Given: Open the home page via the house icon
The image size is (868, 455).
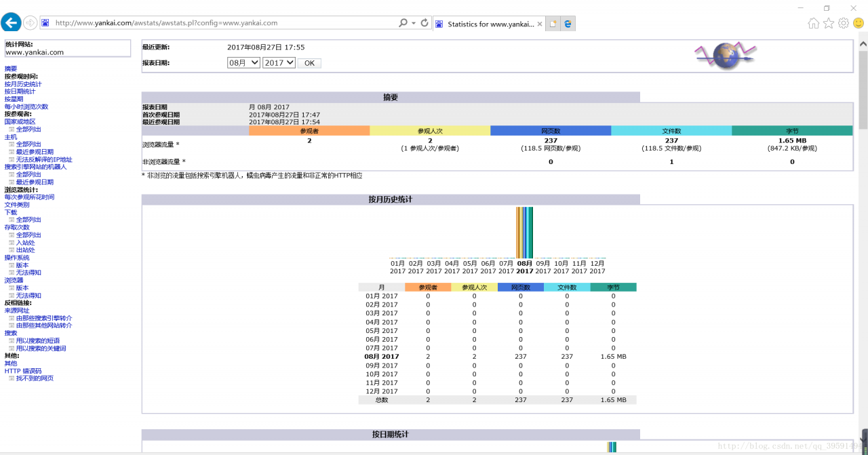Looking at the screenshot, I should pos(813,22).
